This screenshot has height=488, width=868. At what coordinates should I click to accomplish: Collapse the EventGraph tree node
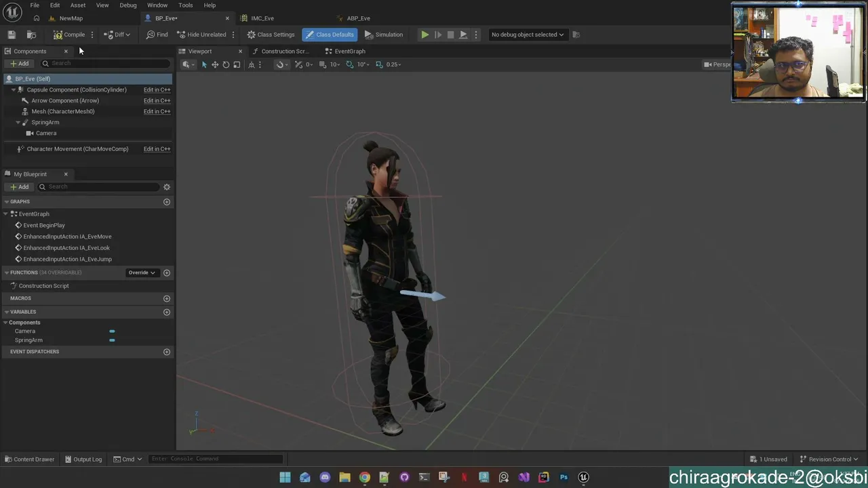(x=6, y=214)
